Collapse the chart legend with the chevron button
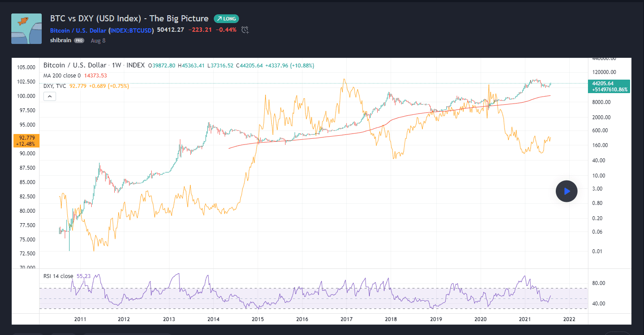644x335 pixels. click(50, 96)
